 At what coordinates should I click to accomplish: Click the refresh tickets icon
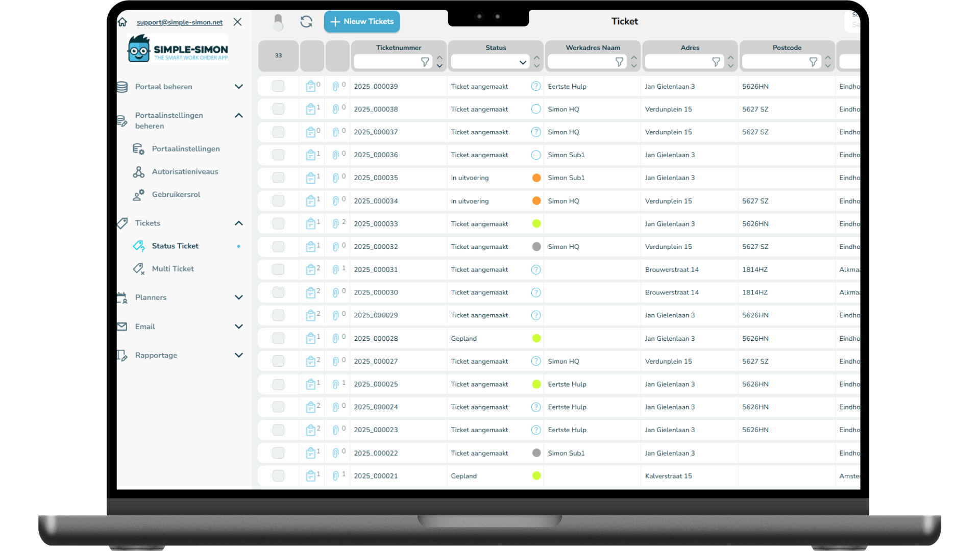tap(306, 21)
